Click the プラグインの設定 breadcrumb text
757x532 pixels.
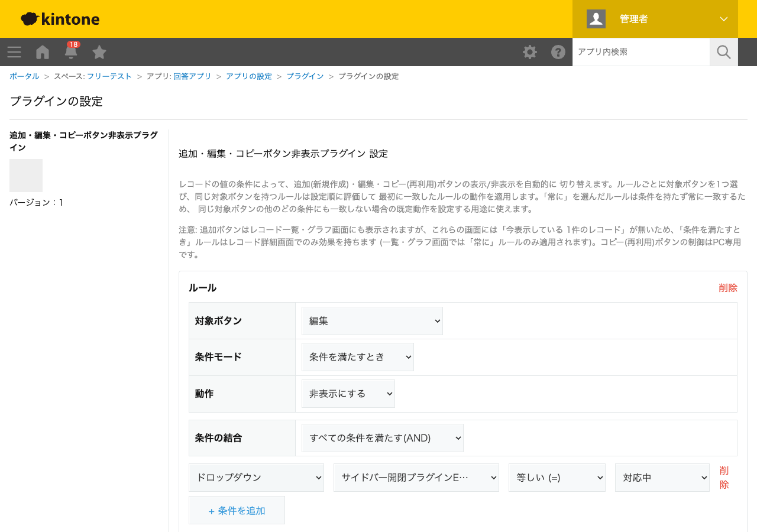point(368,76)
